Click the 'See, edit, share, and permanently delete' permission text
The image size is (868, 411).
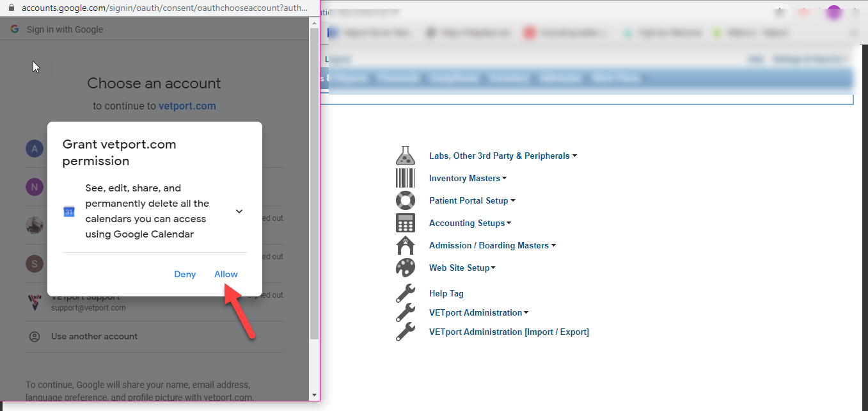coord(147,211)
